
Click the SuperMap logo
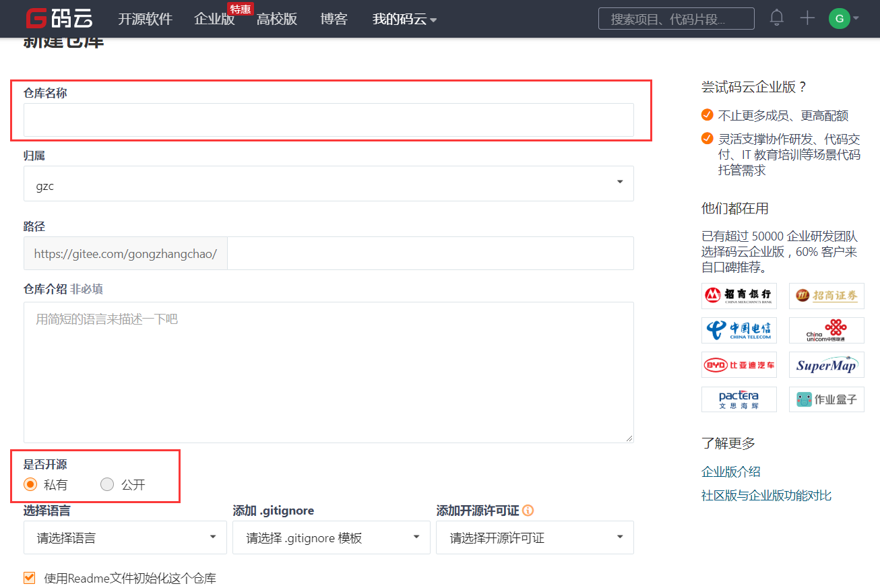pos(826,364)
